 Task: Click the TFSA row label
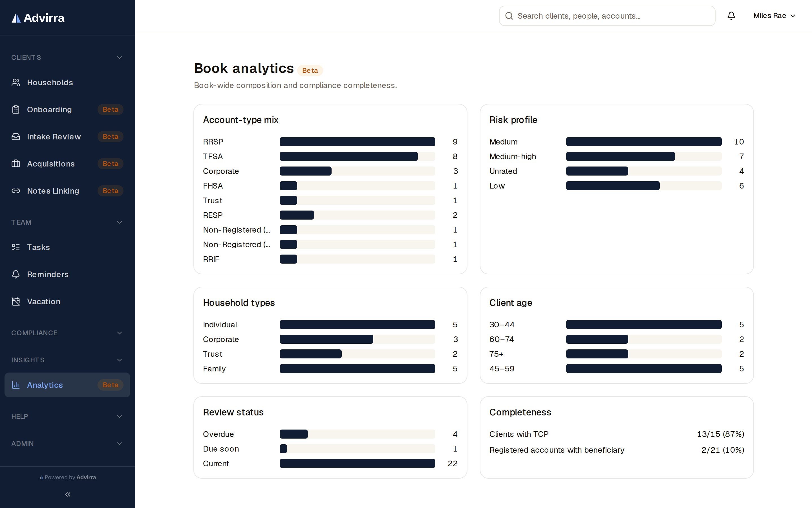point(213,157)
